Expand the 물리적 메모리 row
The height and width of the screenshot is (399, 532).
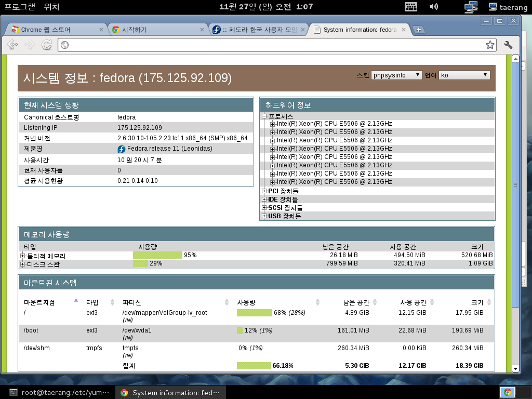pos(23,256)
